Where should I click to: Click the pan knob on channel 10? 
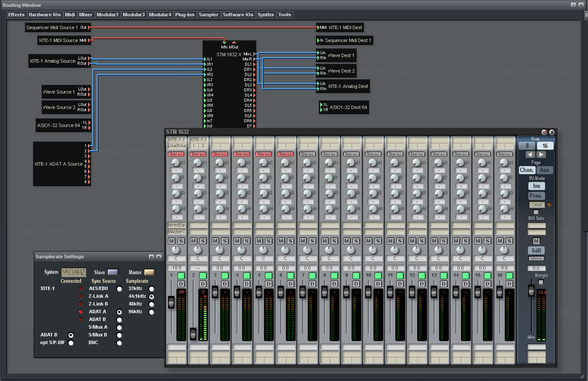point(372,250)
